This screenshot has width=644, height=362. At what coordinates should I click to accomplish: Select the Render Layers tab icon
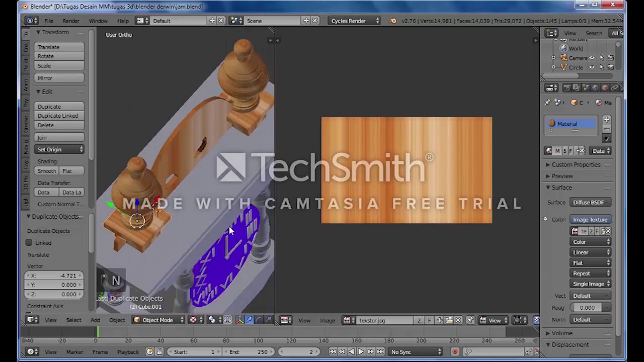pos(577,87)
